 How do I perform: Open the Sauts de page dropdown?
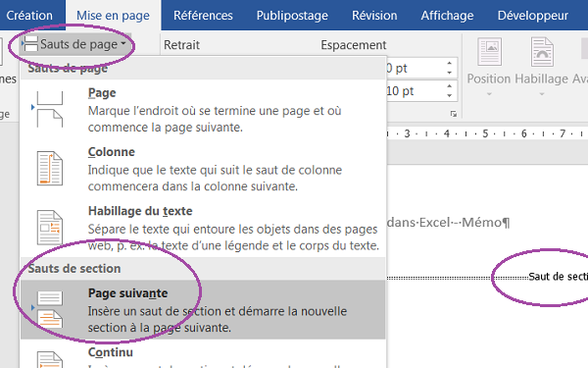tap(74, 44)
